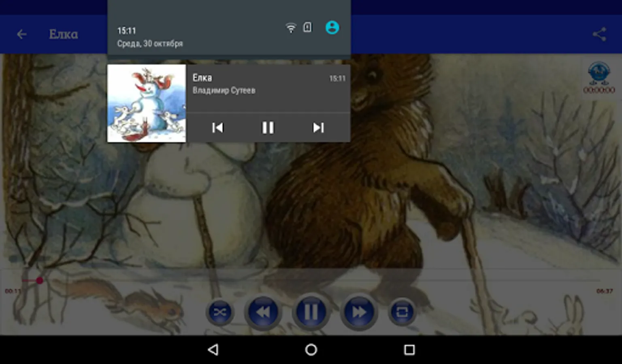Pause with the large blue player button
622x364 pixels.
(x=311, y=312)
